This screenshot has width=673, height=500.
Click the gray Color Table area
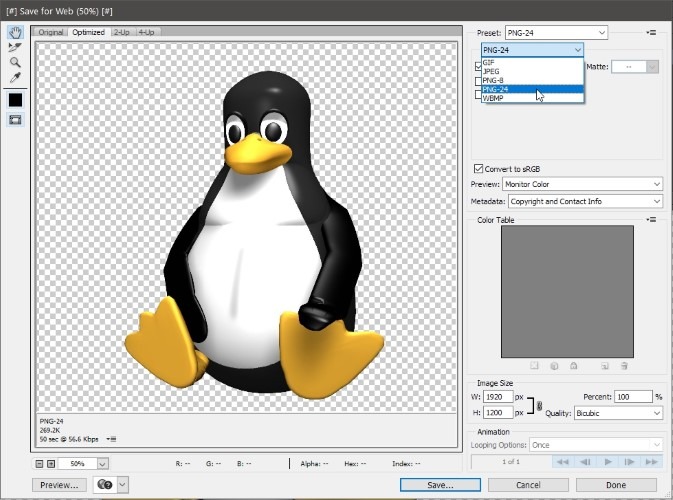(567, 291)
